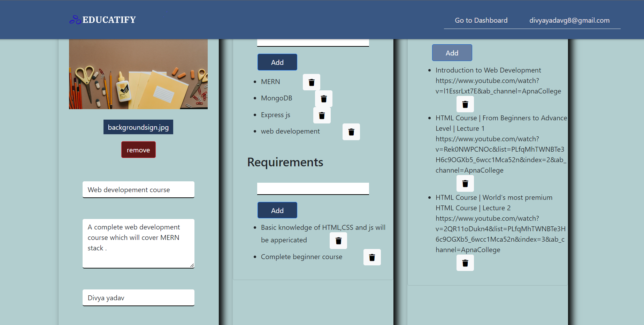Click the Add button above the lecture list

pos(452,52)
